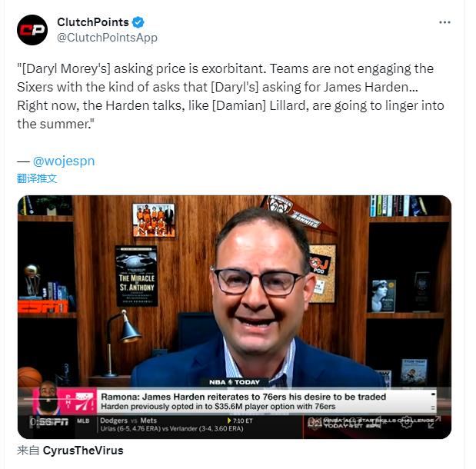Open the ClutchPoints profile avatar

(32, 30)
